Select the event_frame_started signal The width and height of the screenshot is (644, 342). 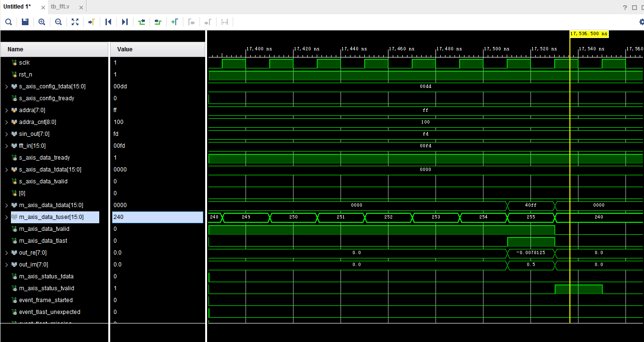point(46,300)
